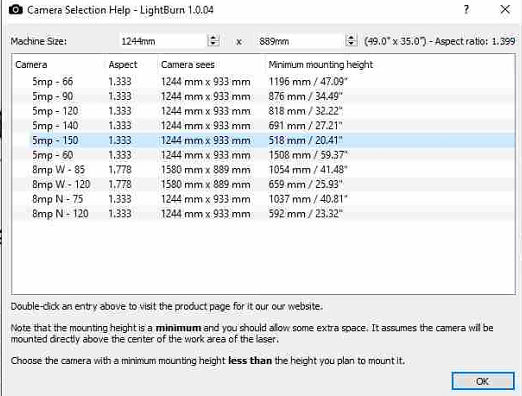Click the 818 mm / 32.22" height value
Image resolution: width=522 pixels, height=396 pixels.
[x=305, y=111]
